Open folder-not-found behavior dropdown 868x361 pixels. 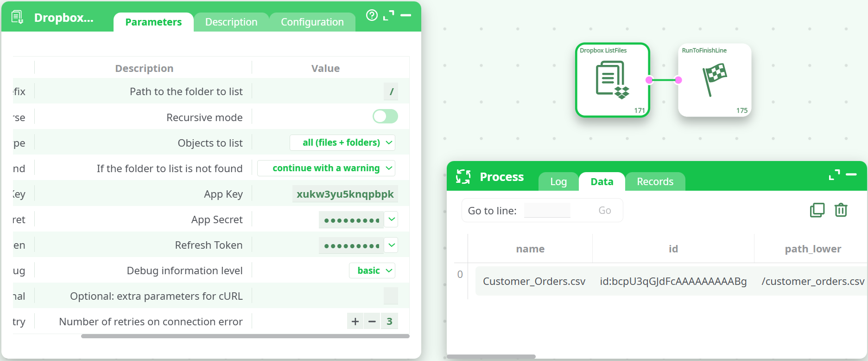click(x=326, y=168)
